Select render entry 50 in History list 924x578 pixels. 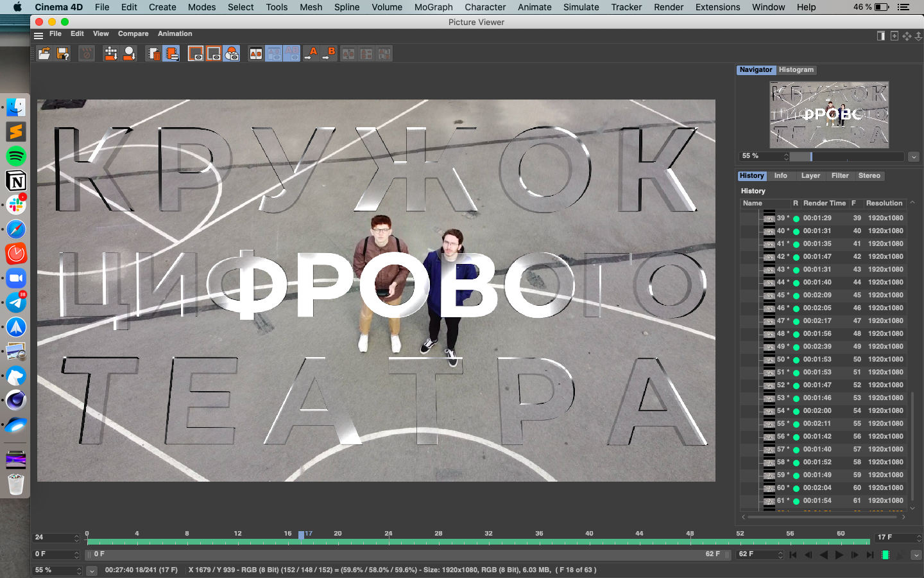click(x=823, y=360)
